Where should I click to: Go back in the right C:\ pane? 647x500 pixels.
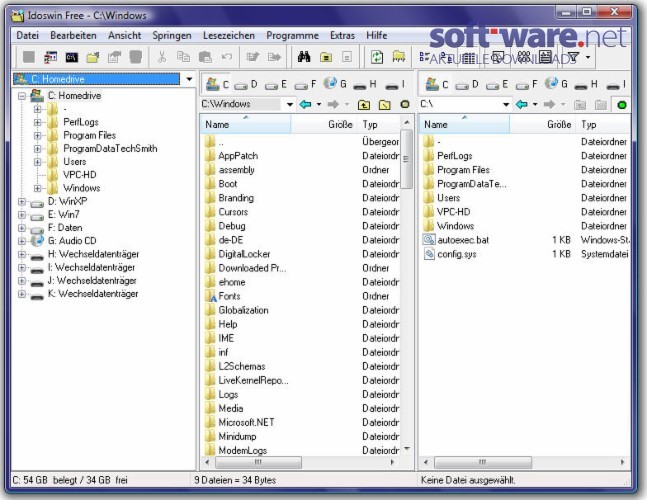[x=522, y=104]
